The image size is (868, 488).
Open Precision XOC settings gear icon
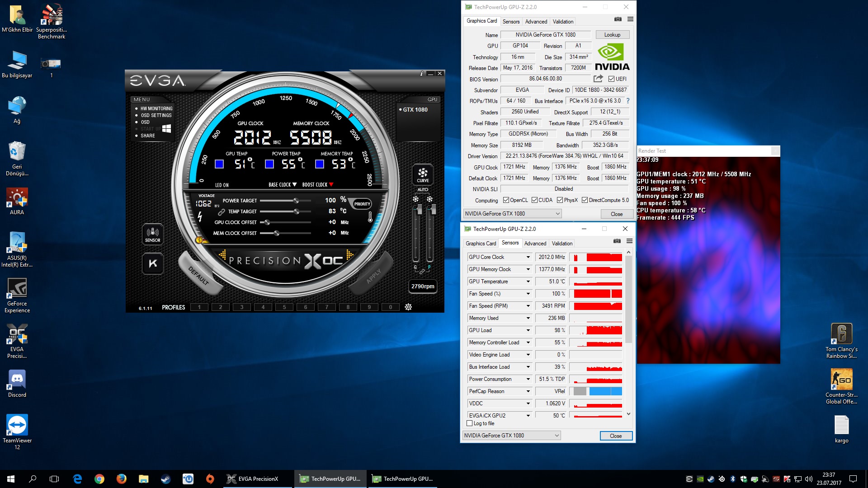(x=408, y=307)
